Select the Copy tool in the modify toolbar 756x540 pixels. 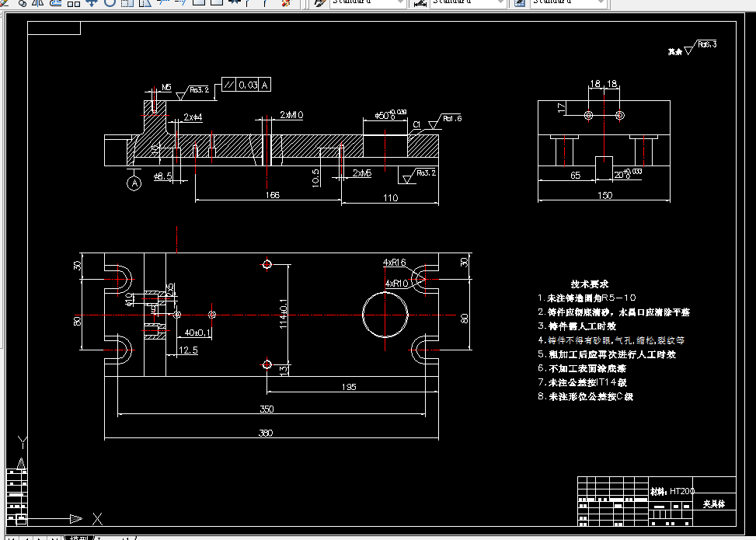click(21, 2)
